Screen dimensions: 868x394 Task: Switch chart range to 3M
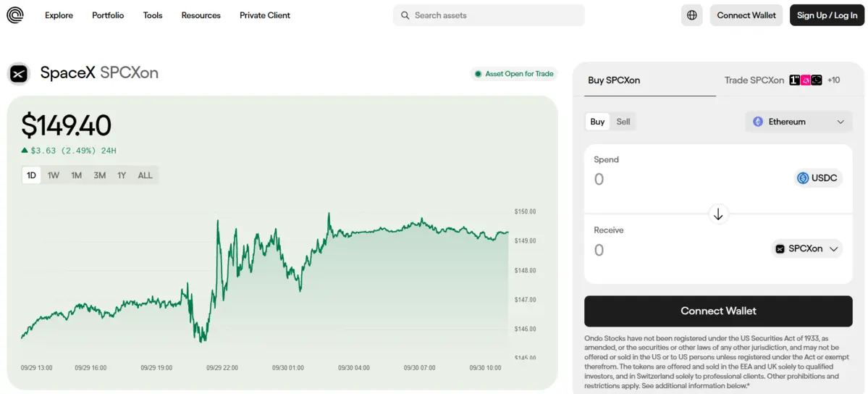(100, 176)
